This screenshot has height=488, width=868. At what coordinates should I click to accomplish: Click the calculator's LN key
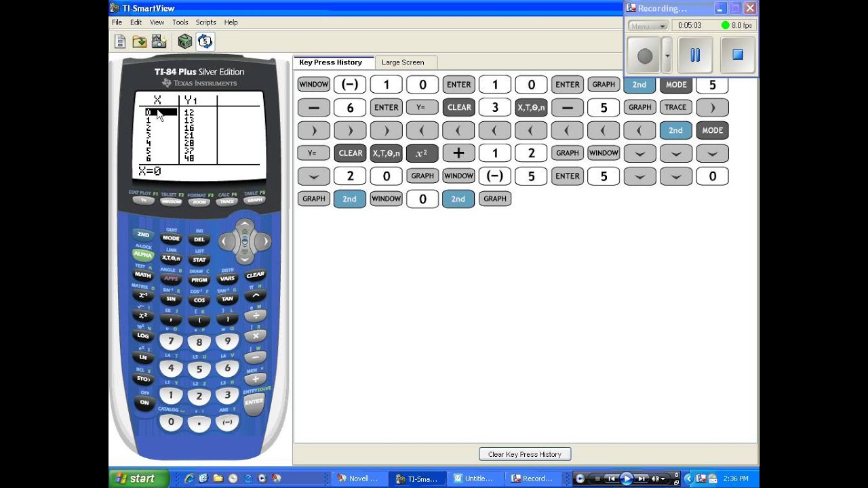[142, 357]
